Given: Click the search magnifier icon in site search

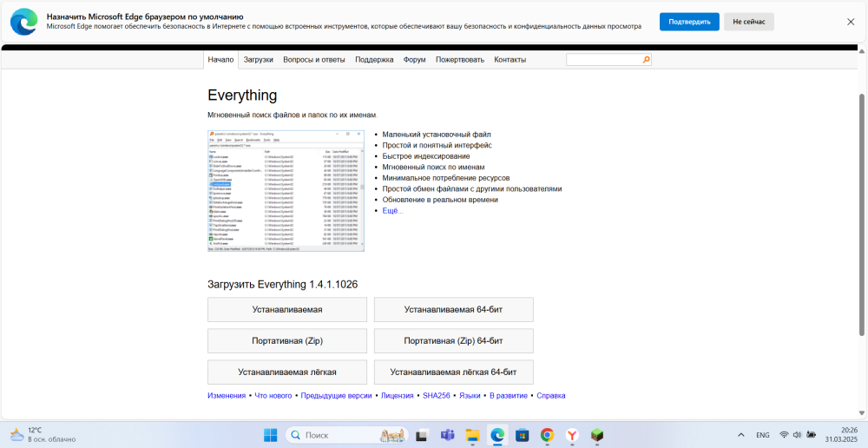Looking at the screenshot, I should pos(646,59).
